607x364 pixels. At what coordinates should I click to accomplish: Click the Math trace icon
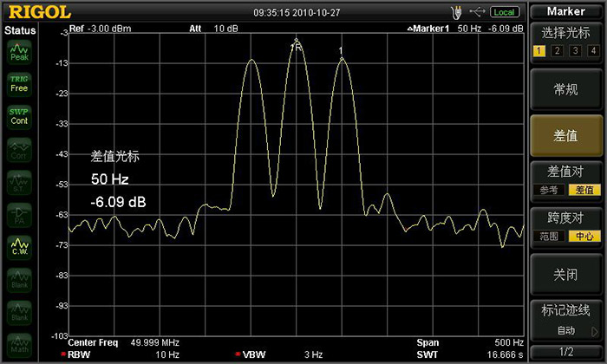click(x=19, y=341)
